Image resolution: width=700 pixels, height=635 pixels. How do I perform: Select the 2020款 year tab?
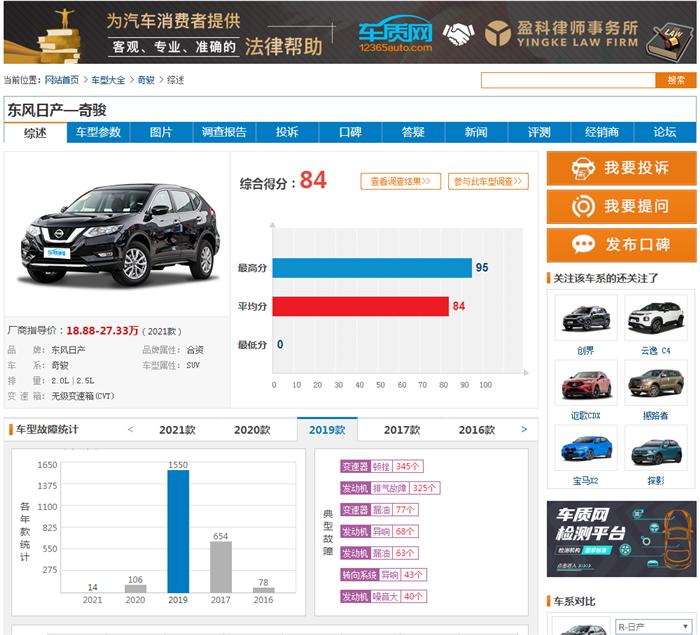[x=252, y=430]
